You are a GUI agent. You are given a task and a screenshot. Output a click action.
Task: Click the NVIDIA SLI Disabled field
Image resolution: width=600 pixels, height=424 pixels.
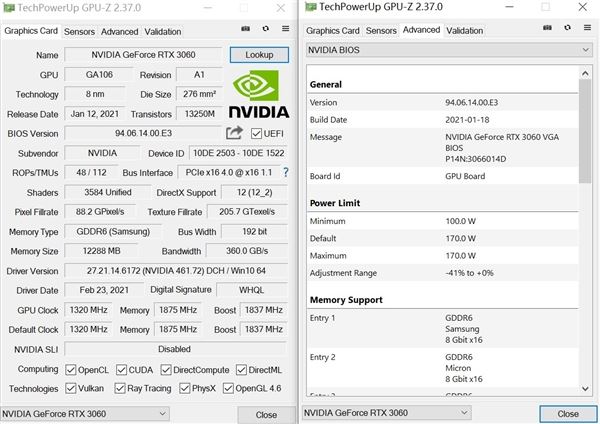tap(174, 349)
